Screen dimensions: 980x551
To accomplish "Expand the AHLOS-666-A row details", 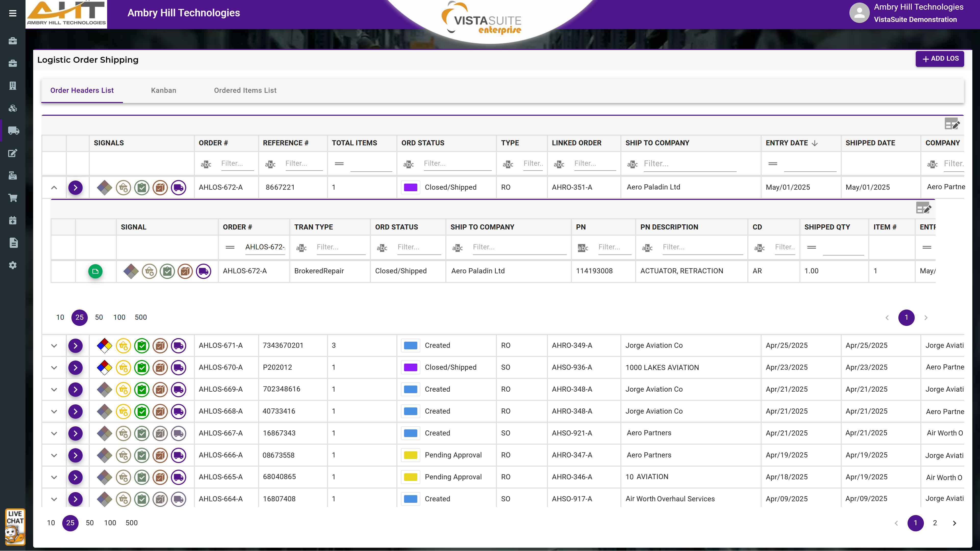I will click(x=54, y=455).
